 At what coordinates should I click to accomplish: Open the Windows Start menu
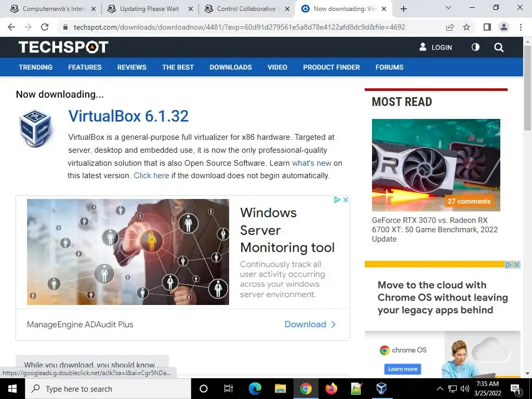coord(12,389)
